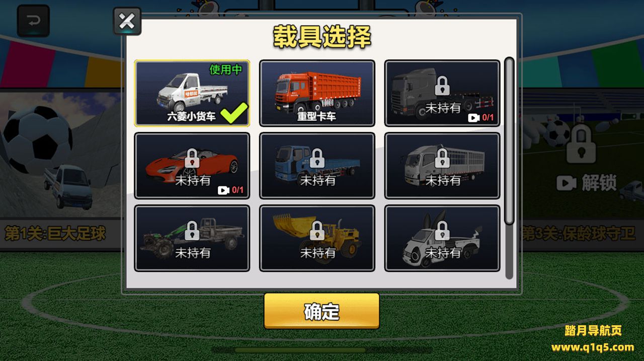644x361 pixels.
Task: Click 解锁 video unlock on the locked level
Action: [587, 183]
